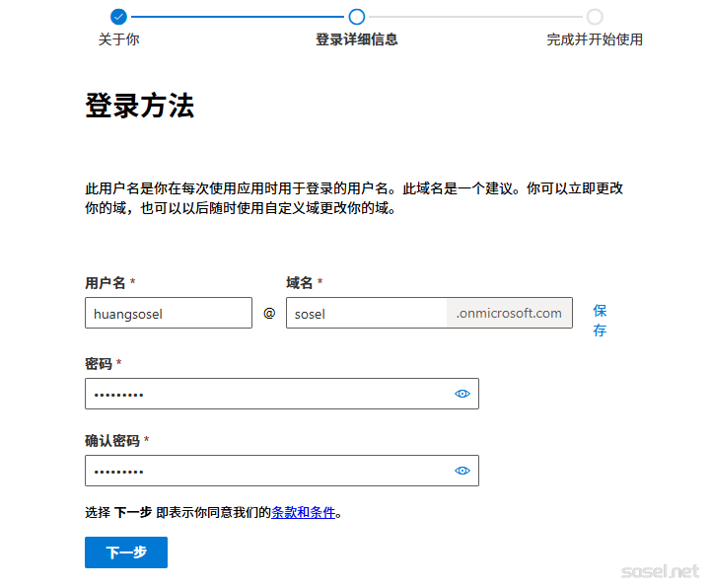Open the 条款和条件 link

tap(304, 512)
